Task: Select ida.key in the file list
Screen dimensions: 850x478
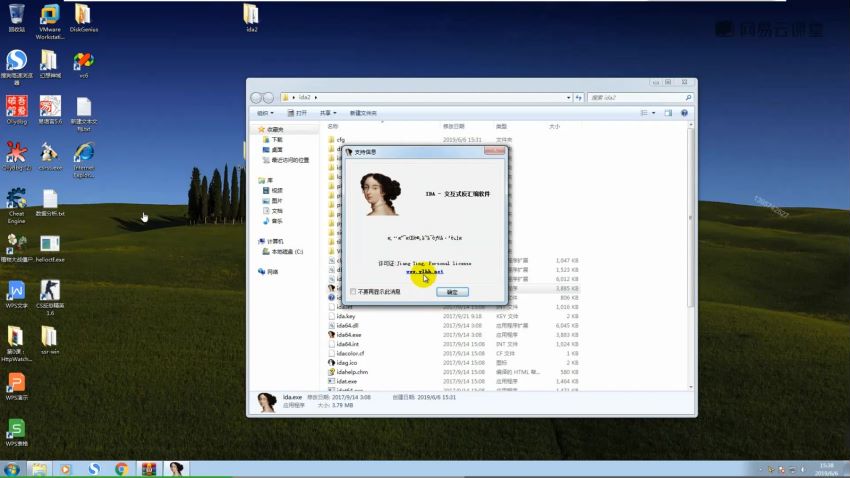Action: coord(345,316)
